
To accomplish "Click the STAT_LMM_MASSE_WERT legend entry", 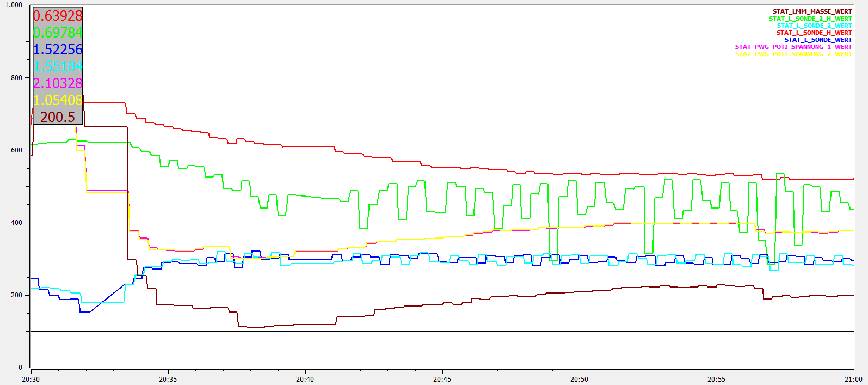I will click(812, 11).
